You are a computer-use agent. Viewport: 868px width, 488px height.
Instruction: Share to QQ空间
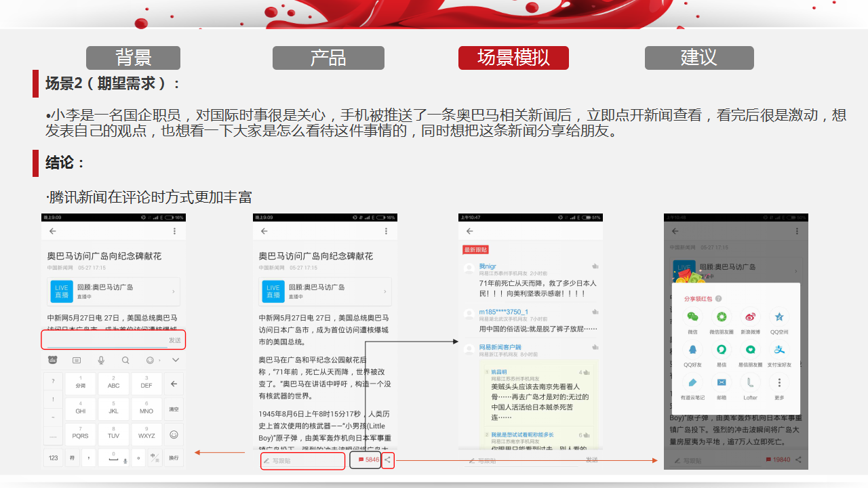[779, 317]
